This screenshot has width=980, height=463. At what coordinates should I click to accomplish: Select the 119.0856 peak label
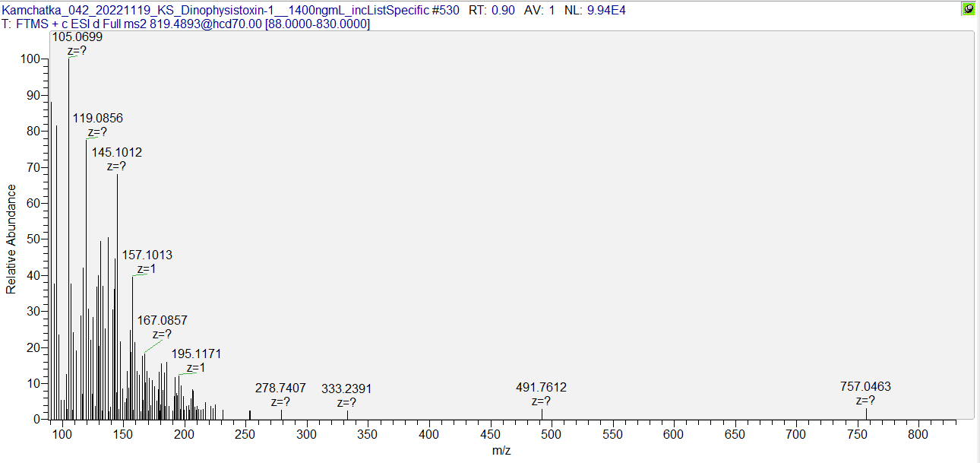click(x=97, y=119)
